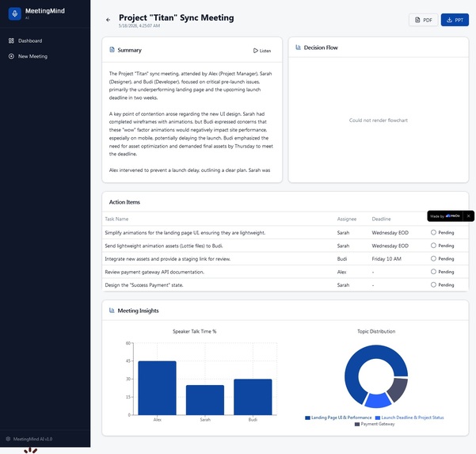Download the meeting as PPT
The height and width of the screenshot is (454, 476).
(455, 20)
